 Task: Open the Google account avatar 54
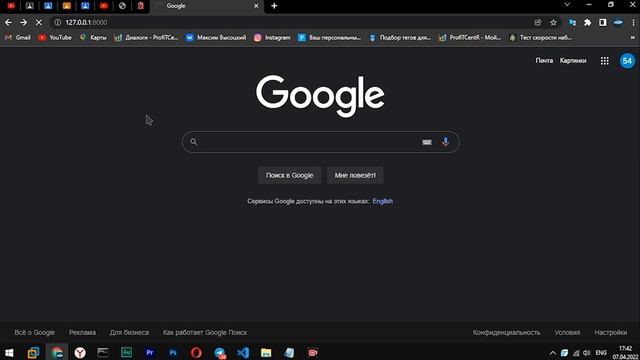pos(627,61)
